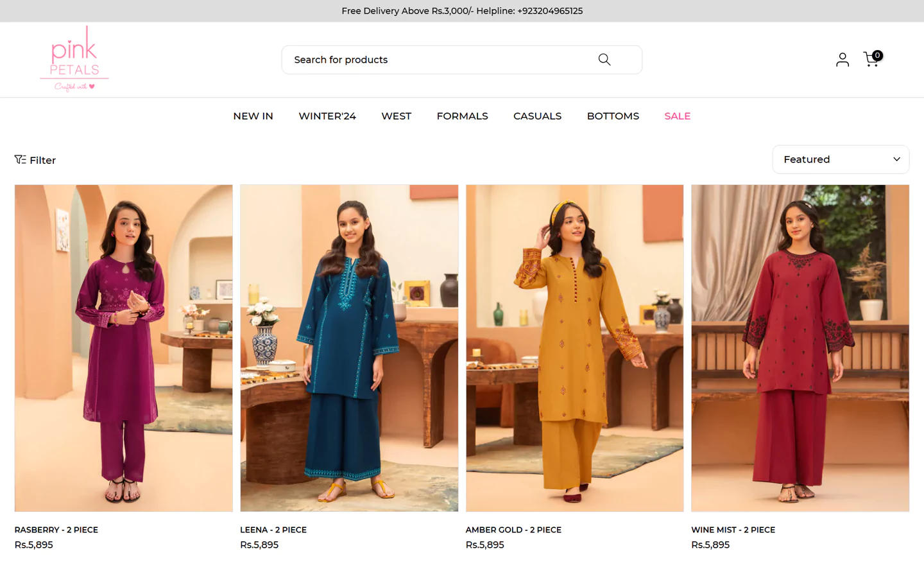Select the WEST menu item
This screenshot has height=578, width=924.
pyautogui.click(x=396, y=116)
